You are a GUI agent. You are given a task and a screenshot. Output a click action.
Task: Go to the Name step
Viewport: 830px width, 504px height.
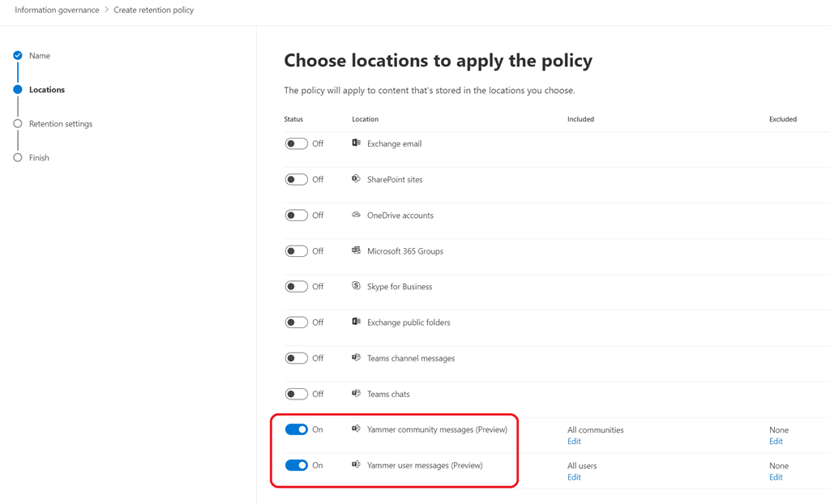tap(39, 56)
